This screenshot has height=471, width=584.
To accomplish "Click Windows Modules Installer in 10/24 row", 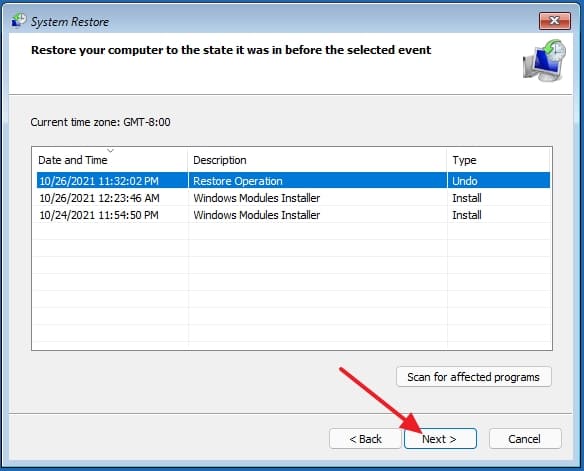I will click(x=256, y=215).
